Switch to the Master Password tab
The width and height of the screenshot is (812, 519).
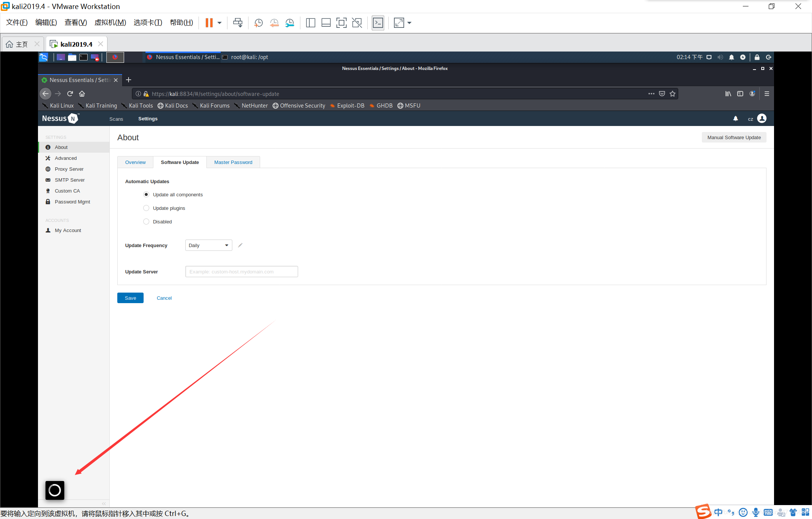tap(233, 162)
